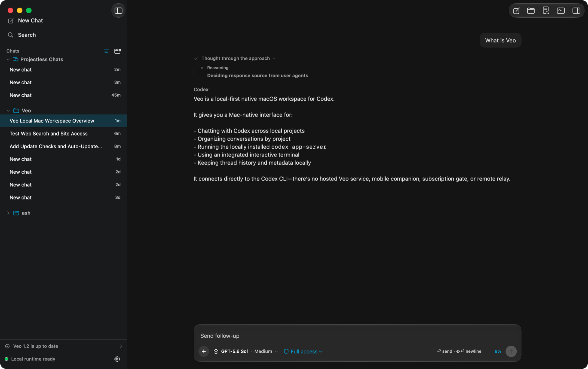Open settings gear in sidebar footer
Screen dimensions: 588x369
117,359
